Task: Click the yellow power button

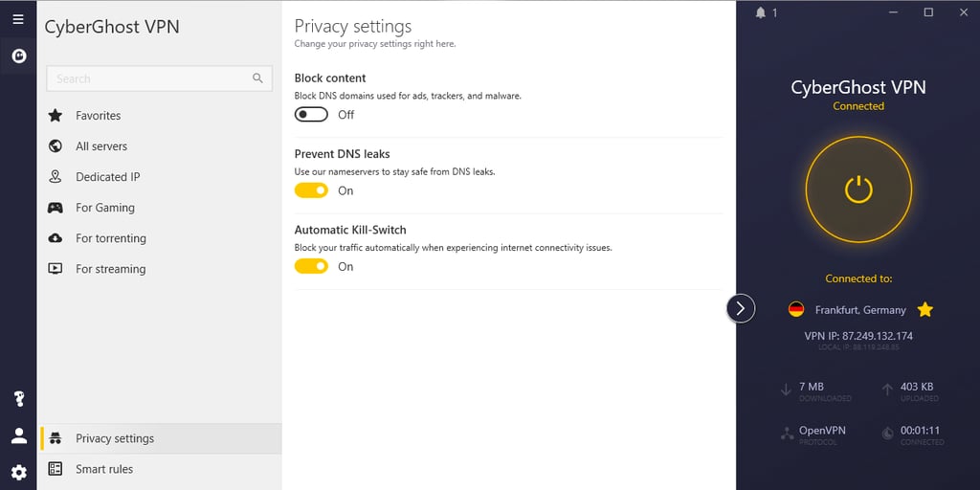Action: point(858,189)
